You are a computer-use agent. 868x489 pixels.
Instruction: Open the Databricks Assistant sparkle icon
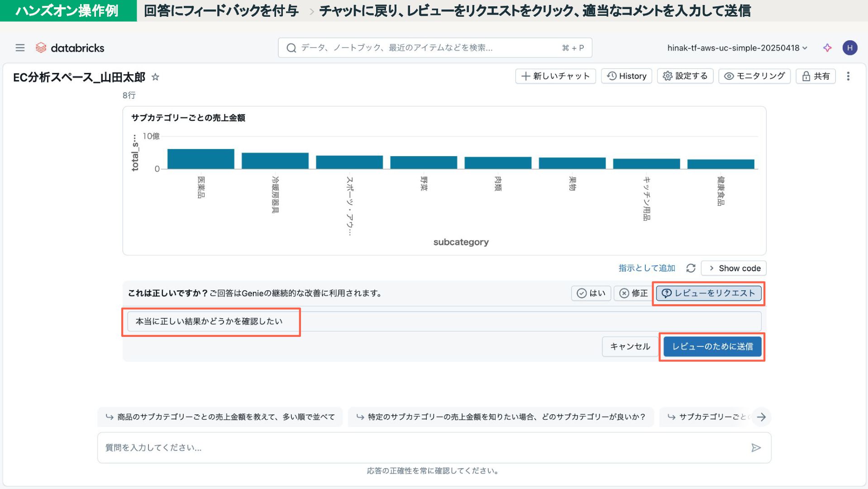pyautogui.click(x=827, y=48)
